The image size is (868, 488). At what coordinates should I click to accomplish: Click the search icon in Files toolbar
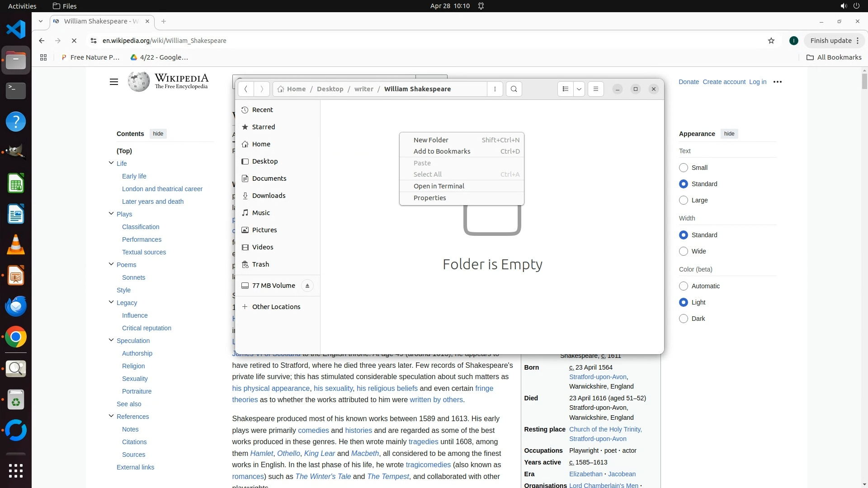coord(514,89)
